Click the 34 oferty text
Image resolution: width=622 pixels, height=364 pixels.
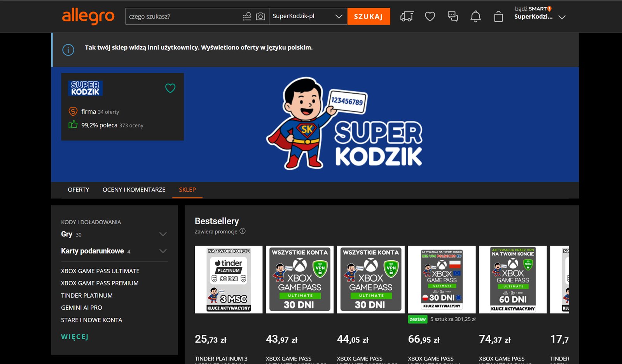click(x=108, y=112)
